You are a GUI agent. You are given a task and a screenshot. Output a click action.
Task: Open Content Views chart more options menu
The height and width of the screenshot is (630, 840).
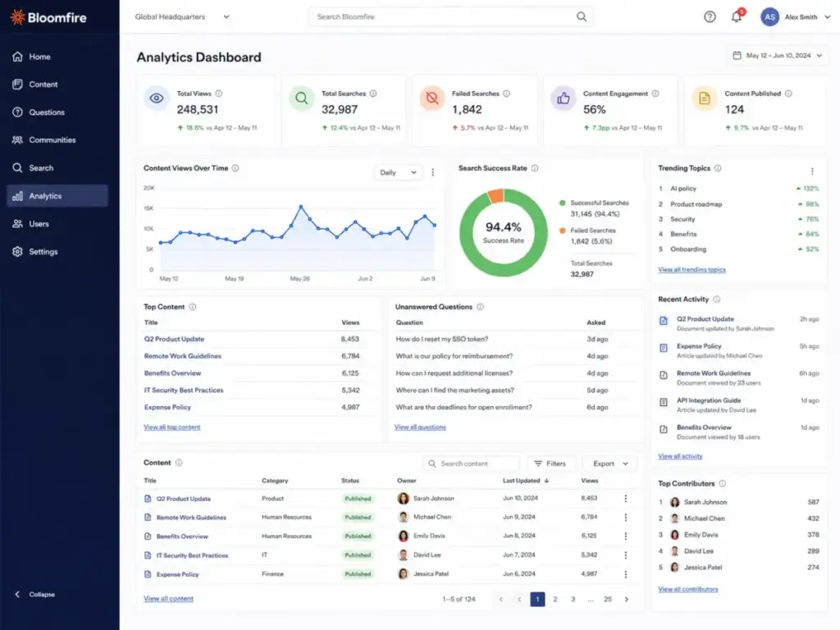[433, 172]
